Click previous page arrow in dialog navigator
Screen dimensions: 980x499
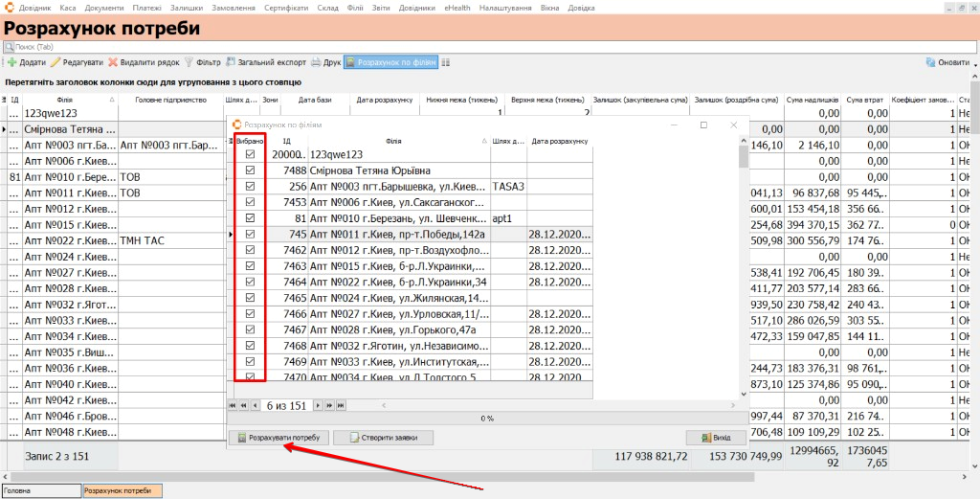click(243, 406)
